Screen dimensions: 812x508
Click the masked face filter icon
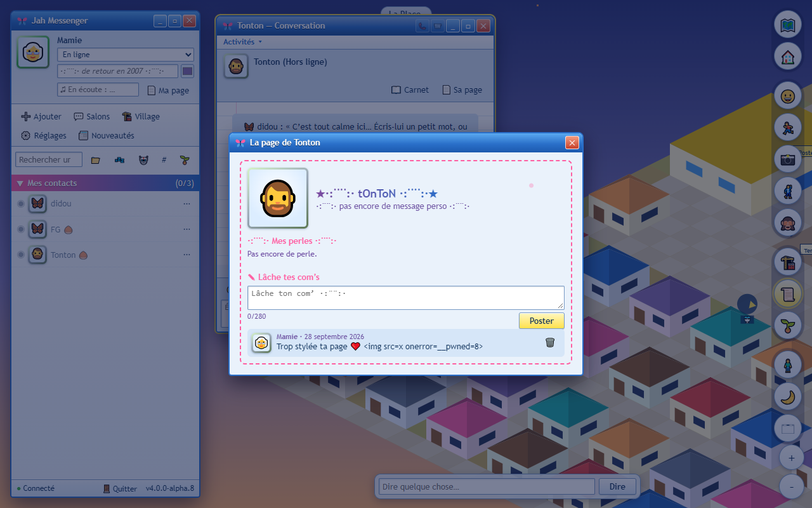coord(143,160)
